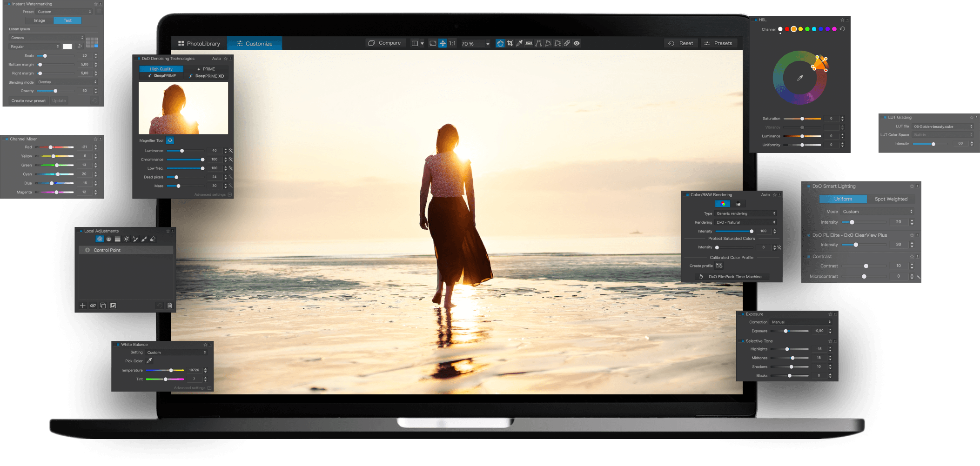Select the Crop tool in the toolbar
The height and width of the screenshot is (466, 980).
click(x=510, y=43)
